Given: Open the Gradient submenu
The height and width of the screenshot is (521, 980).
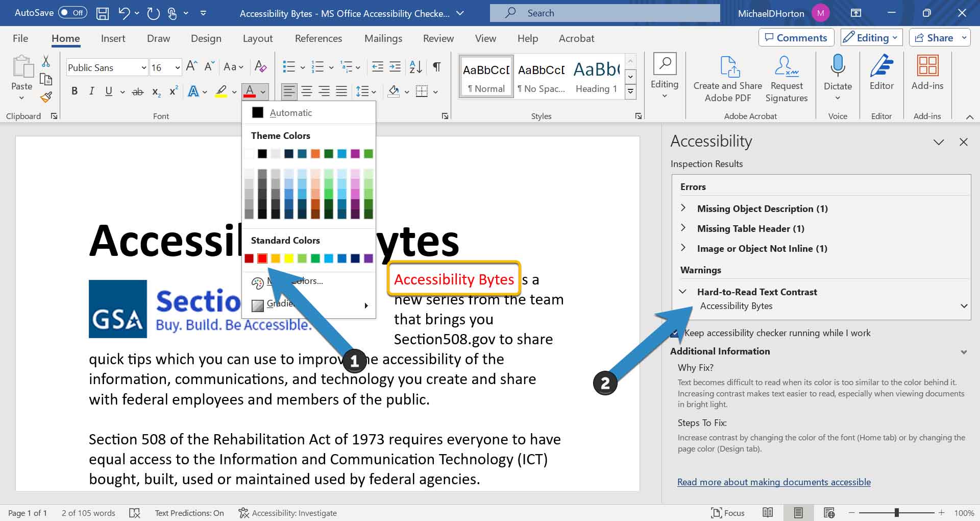Looking at the screenshot, I should coord(309,305).
